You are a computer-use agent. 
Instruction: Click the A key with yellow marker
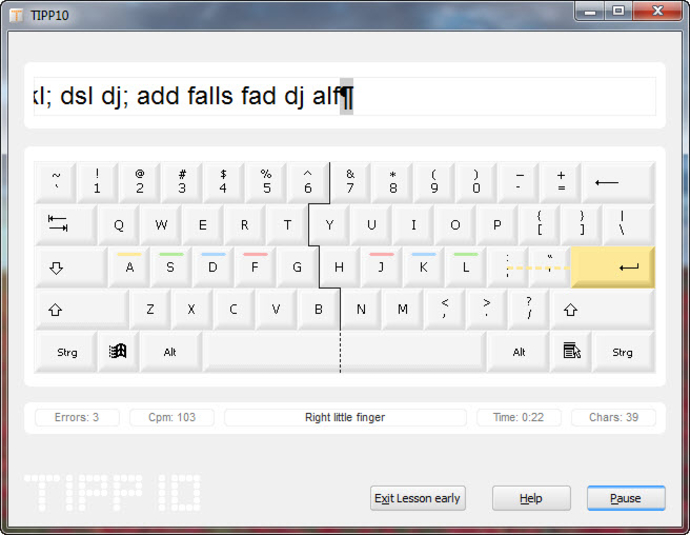point(130,268)
